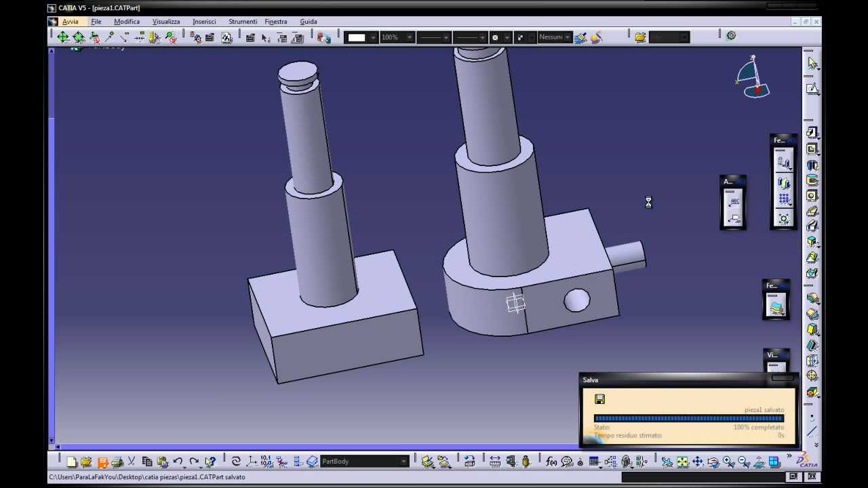The width and height of the screenshot is (868, 488).
Task: Open the line thickness dropdown
Action: tap(446, 37)
